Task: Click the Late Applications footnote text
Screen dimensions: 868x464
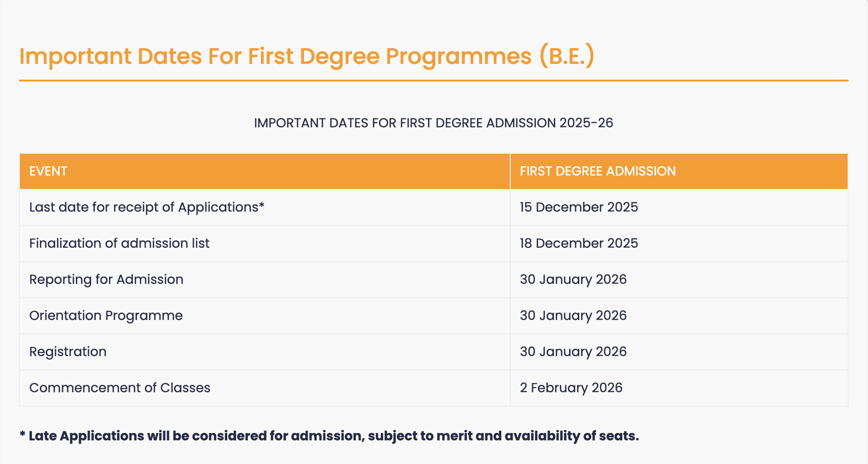Action: pos(329,436)
